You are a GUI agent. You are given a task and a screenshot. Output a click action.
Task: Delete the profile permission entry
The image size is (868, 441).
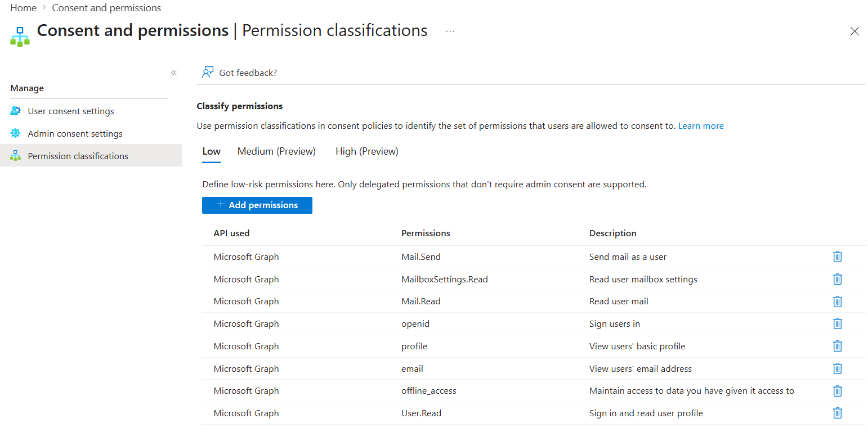[837, 346]
